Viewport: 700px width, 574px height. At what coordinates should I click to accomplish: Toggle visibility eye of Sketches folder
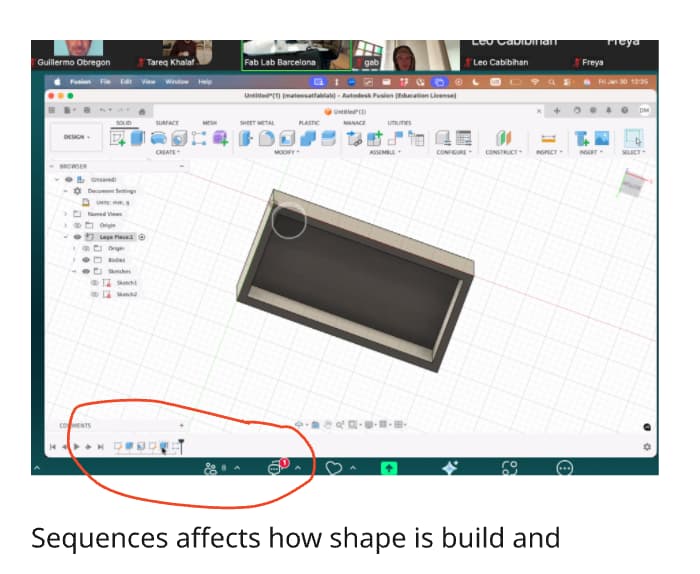(86, 271)
